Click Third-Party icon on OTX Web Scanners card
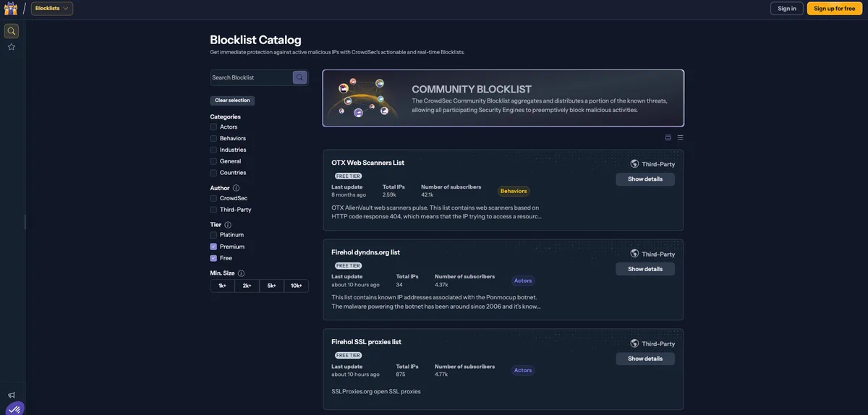Viewport: 868px width, 415px height. point(634,164)
